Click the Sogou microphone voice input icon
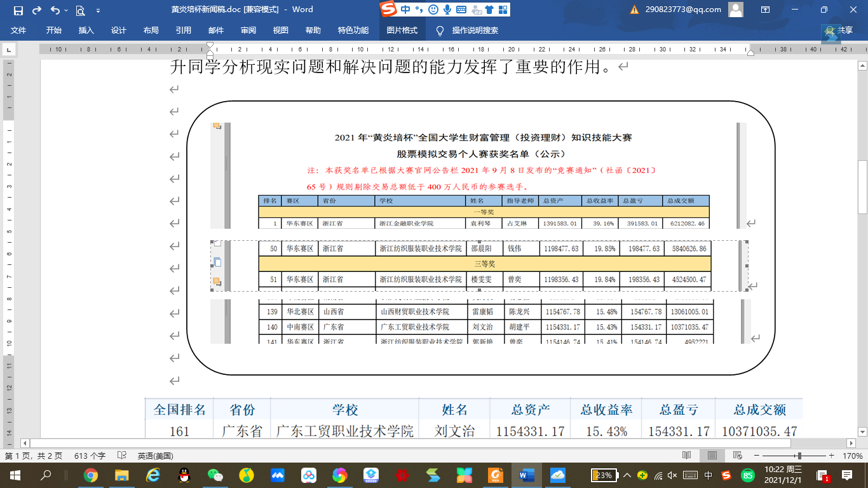This screenshot has height=488, width=868. click(x=447, y=10)
